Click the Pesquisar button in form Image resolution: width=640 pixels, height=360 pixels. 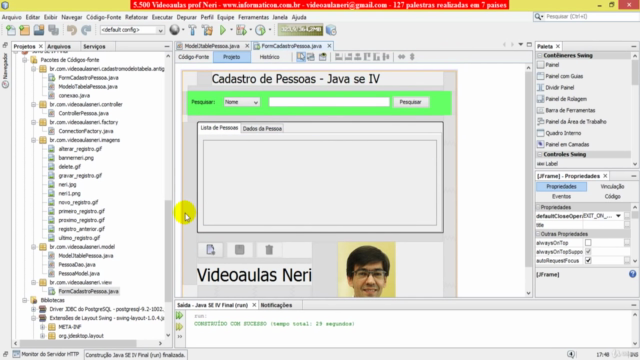coord(411,102)
